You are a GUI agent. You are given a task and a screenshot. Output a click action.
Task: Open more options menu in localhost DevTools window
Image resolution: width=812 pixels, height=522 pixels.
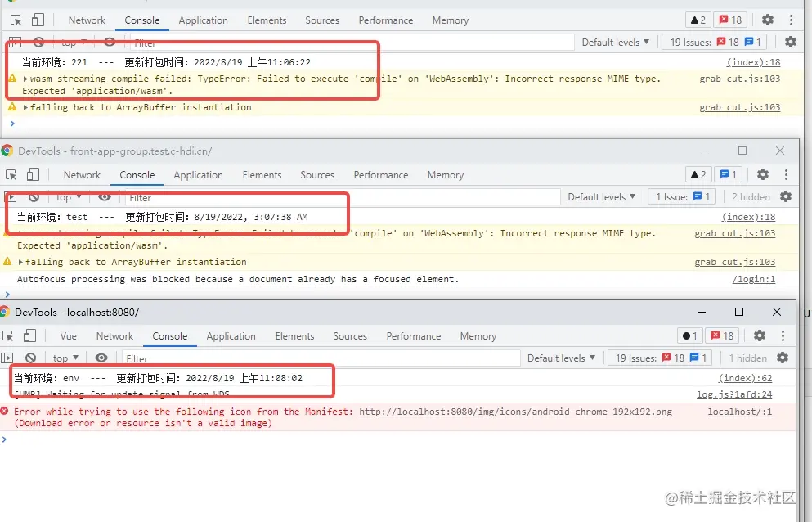[x=783, y=336]
